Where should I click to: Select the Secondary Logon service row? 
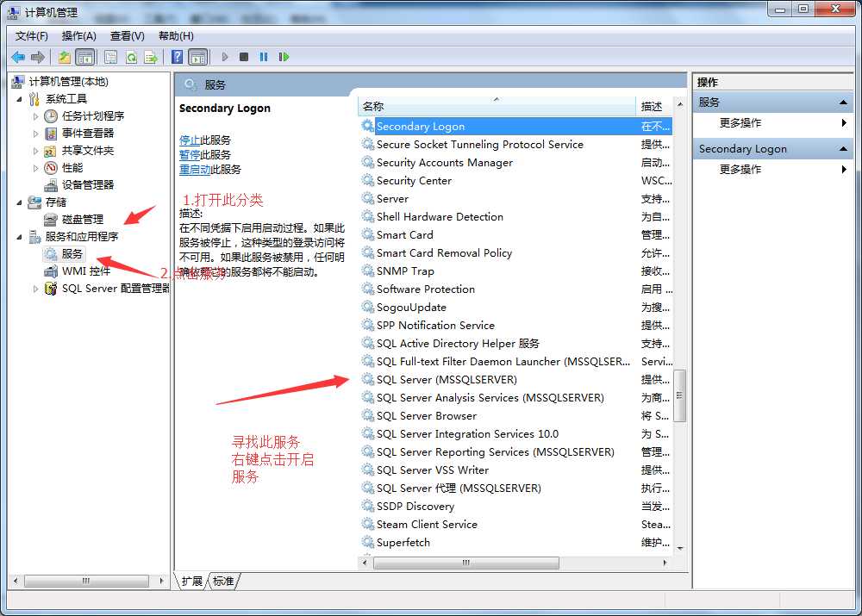(515, 127)
